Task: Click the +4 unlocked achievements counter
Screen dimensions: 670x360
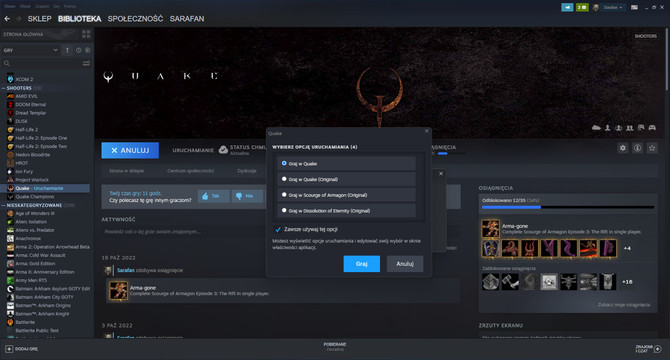Action: pos(627,248)
